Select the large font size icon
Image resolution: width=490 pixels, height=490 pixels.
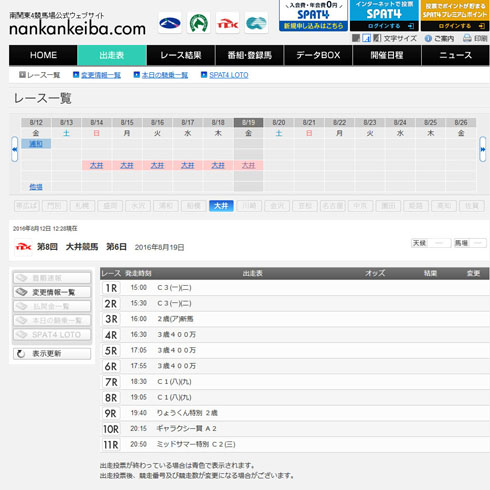(x=377, y=38)
